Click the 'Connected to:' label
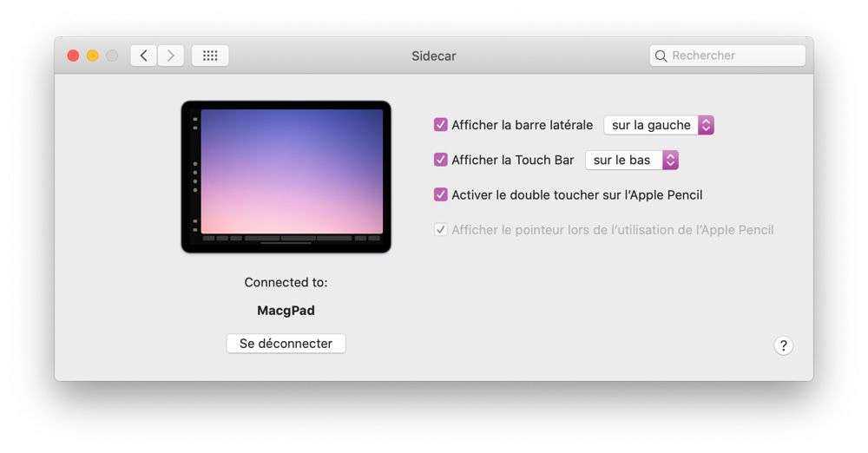Viewport: 868px width, 453px height. click(286, 282)
